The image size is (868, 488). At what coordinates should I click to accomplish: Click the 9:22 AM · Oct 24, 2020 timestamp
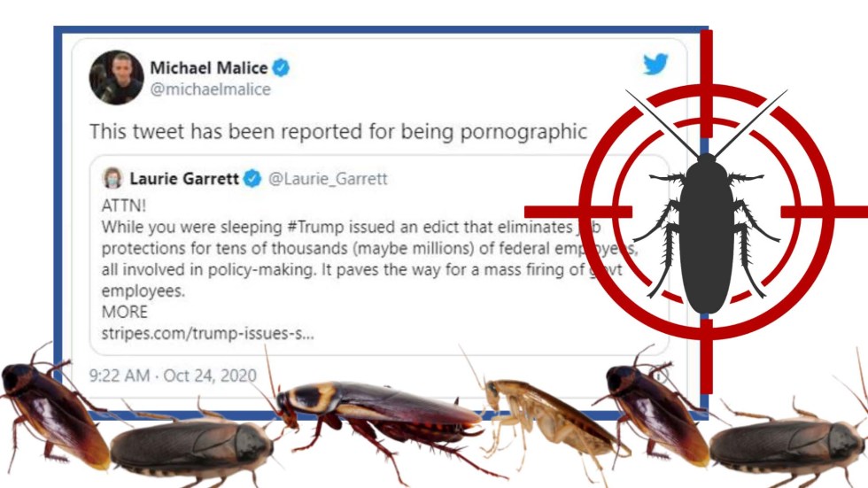tap(173, 376)
